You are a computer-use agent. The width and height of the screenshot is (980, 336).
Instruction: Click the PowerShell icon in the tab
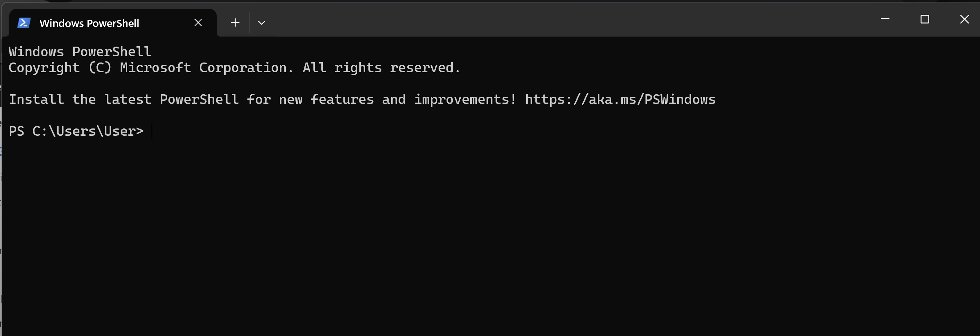click(24, 23)
